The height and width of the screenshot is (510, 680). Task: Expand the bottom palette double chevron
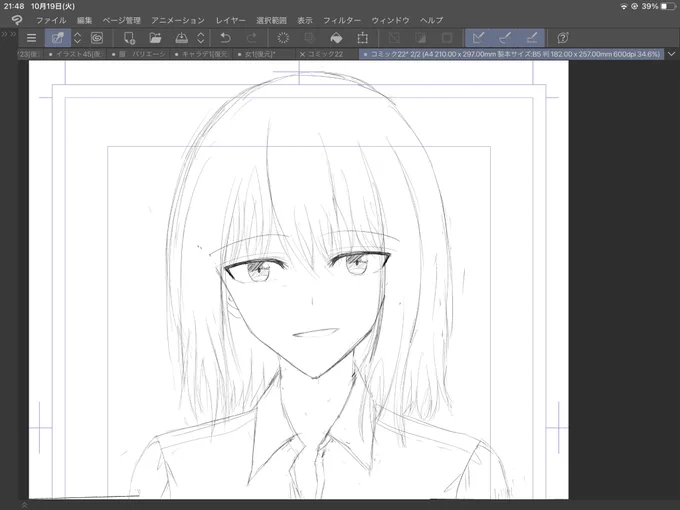pyautogui.click(x=24, y=505)
